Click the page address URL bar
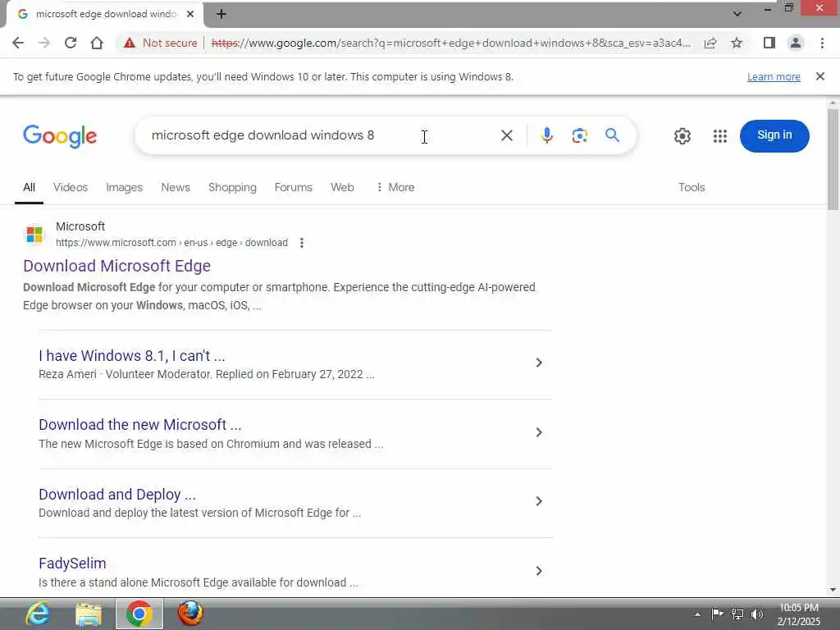 (450, 43)
